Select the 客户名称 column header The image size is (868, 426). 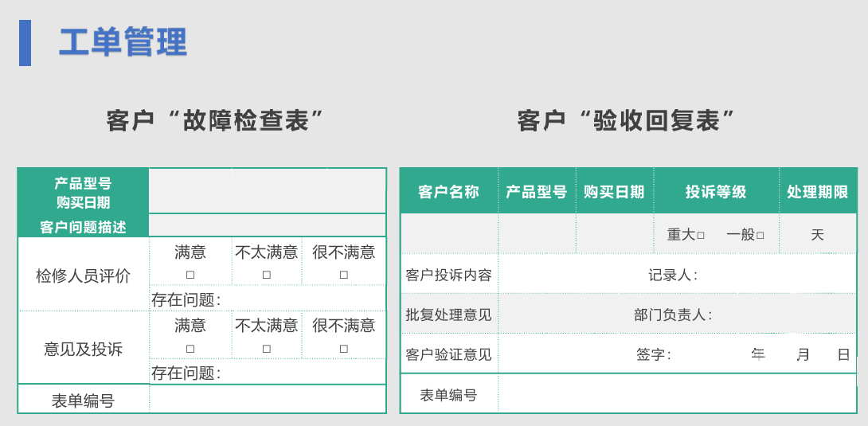click(x=449, y=192)
